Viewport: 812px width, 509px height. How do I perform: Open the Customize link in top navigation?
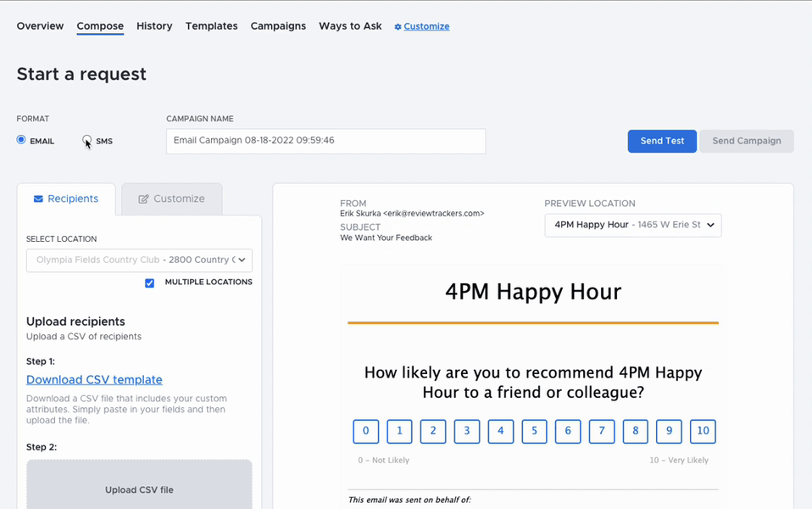click(x=426, y=26)
